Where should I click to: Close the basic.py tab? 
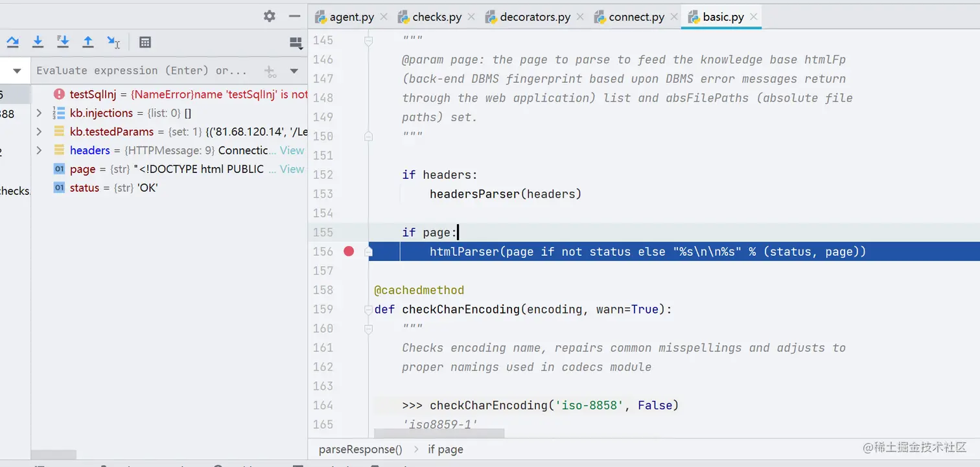pyautogui.click(x=754, y=17)
